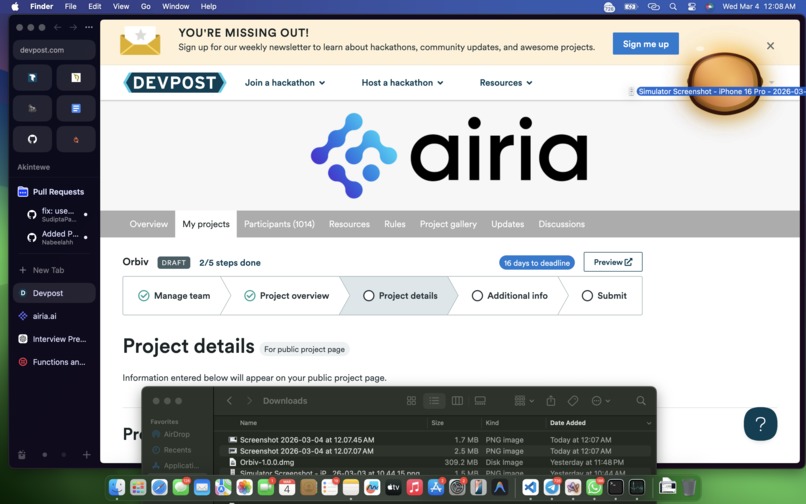Viewport: 806px width, 504px height.
Task: Go forward with the browser forward arrow
Action: tap(73, 27)
